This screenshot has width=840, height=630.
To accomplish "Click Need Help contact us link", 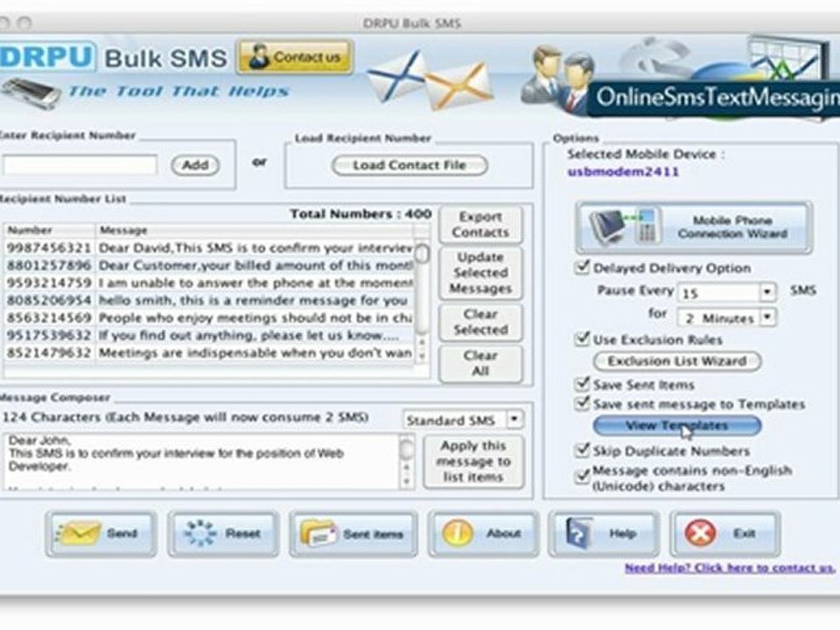I will pos(730,568).
